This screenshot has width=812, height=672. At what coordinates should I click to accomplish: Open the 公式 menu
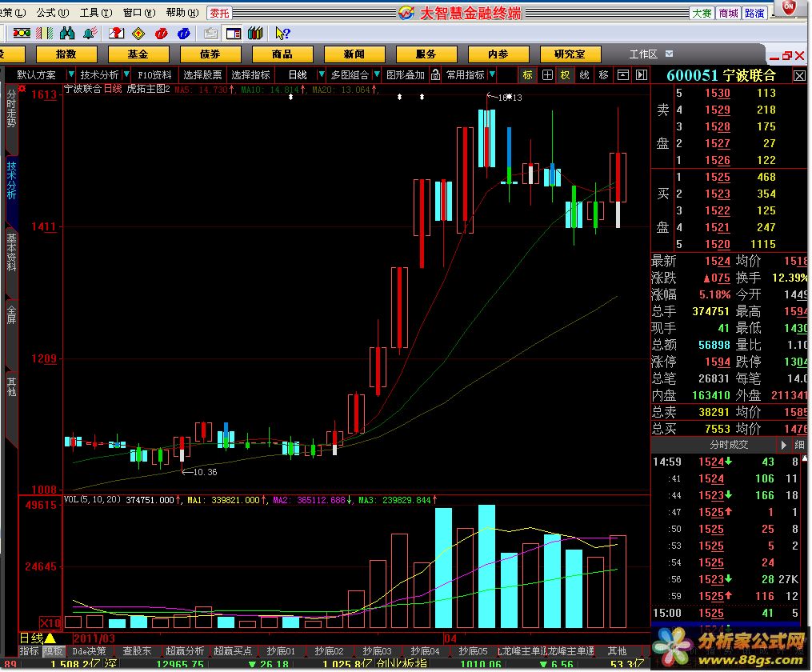(52, 13)
